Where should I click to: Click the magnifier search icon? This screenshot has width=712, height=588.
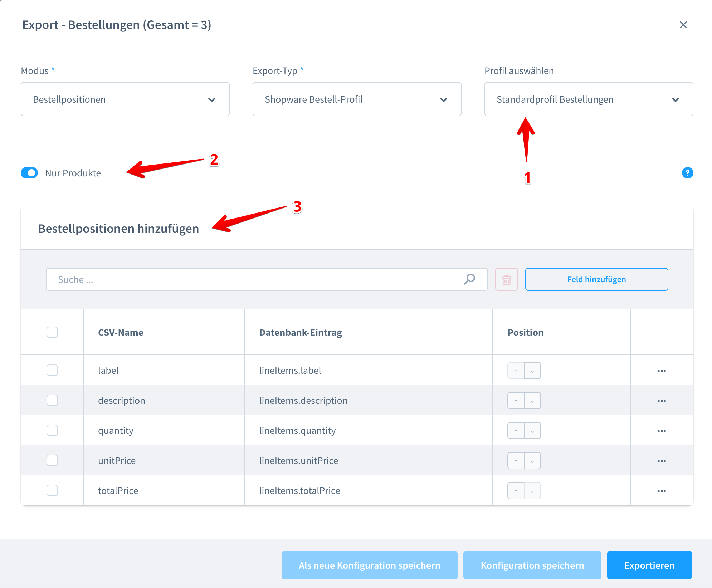point(469,279)
